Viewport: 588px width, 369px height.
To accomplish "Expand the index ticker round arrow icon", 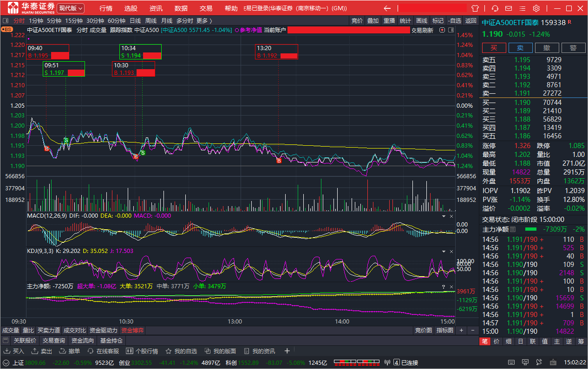I will pyautogui.click(x=6, y=363).
